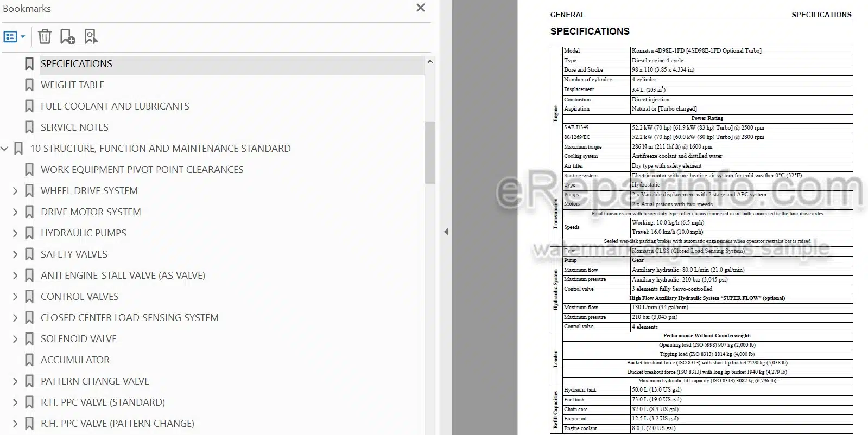Click 'Performance Without Counterweights' heading

click(x=707, y=336)
